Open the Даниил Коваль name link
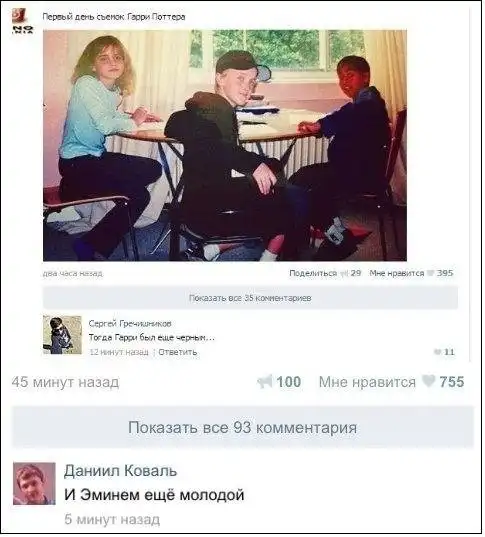 (120, 471)
